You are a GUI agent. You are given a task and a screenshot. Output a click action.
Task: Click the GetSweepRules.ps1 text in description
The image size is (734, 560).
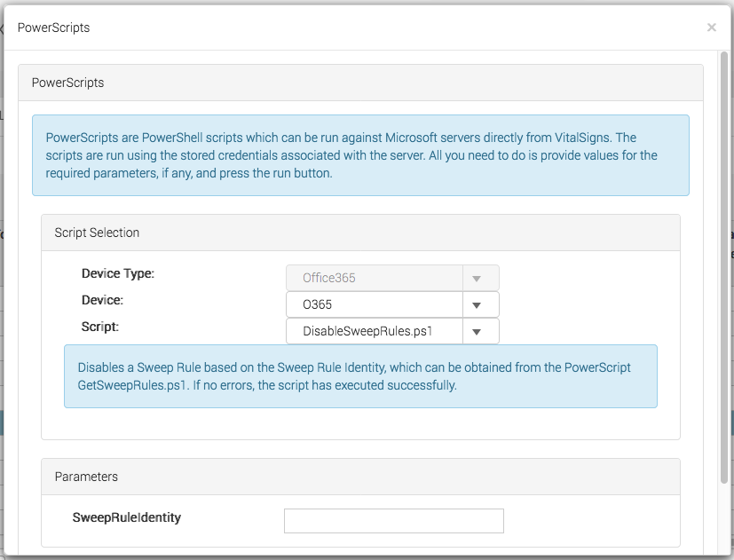pyautogui.click(x=133, y=385)
